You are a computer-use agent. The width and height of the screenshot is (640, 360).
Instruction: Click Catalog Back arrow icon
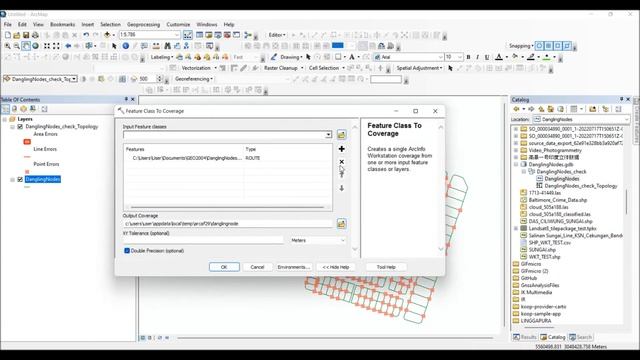point(516,109)
